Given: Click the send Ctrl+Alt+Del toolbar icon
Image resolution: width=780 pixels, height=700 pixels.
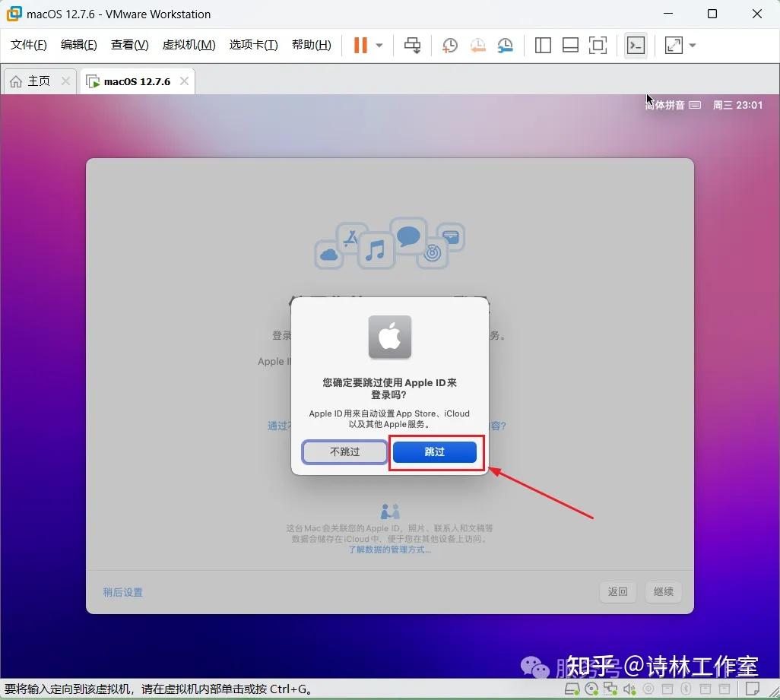Looking at the screenshot, I should click(x=412, y=46).
